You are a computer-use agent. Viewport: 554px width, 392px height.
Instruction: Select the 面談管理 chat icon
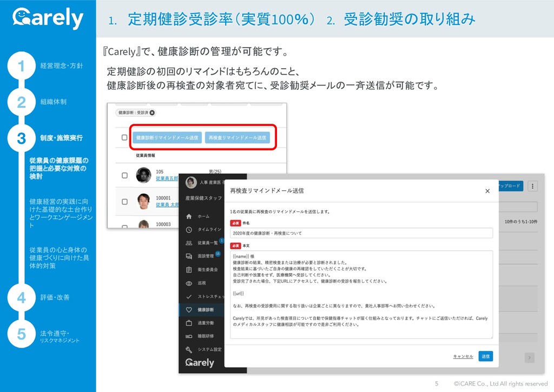point(189,256)
